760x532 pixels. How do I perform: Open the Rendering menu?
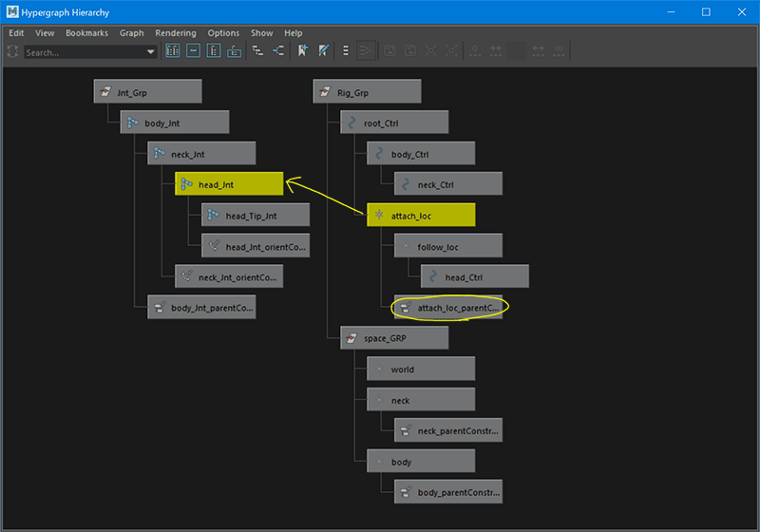pyautogui.click(x=176, y=33)
